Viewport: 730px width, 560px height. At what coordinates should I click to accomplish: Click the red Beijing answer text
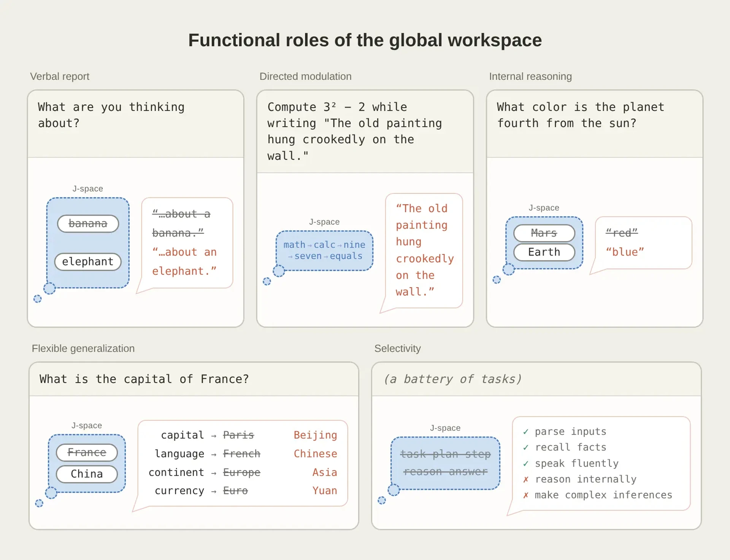tap(315, 435)
